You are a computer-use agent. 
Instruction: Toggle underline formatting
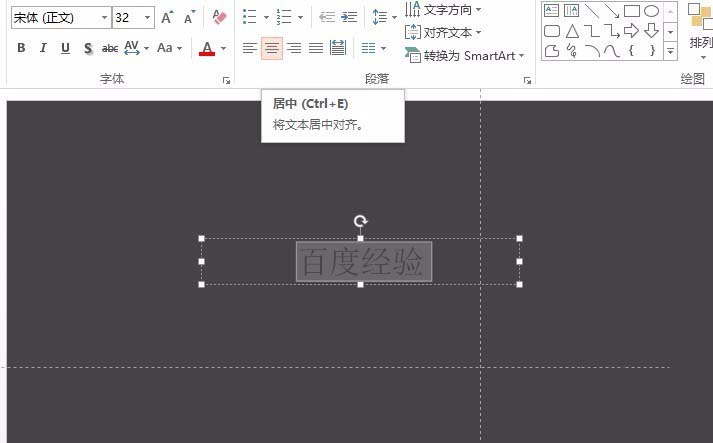tap(65, 48)
